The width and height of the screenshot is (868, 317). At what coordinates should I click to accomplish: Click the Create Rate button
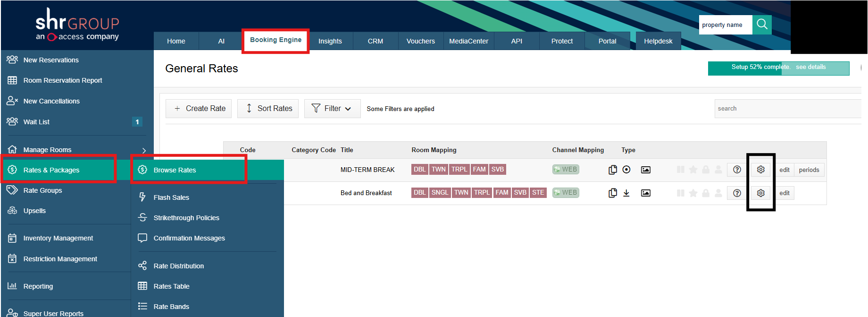tap(199, 109)
